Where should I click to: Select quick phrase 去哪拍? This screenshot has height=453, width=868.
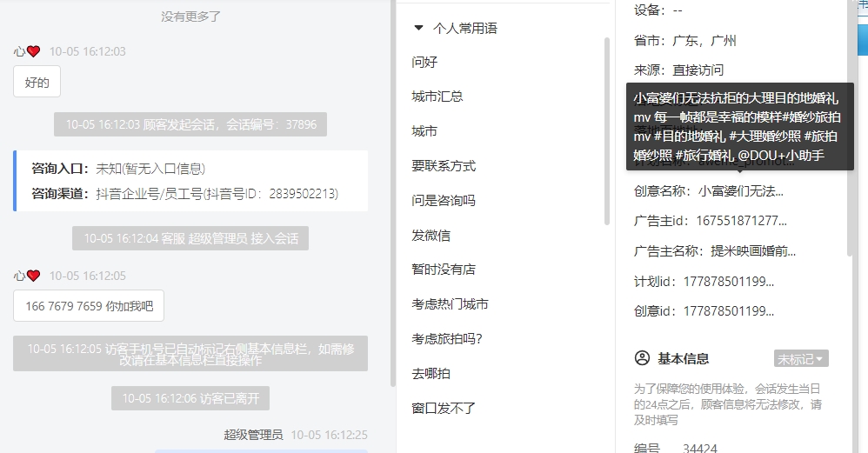tap(431, 373)
